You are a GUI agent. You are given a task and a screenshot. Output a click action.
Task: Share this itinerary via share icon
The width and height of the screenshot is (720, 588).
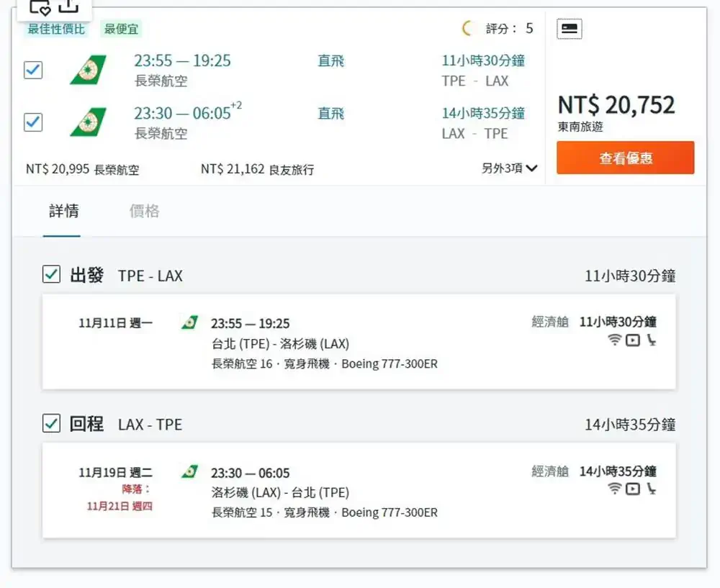[68, 5]
